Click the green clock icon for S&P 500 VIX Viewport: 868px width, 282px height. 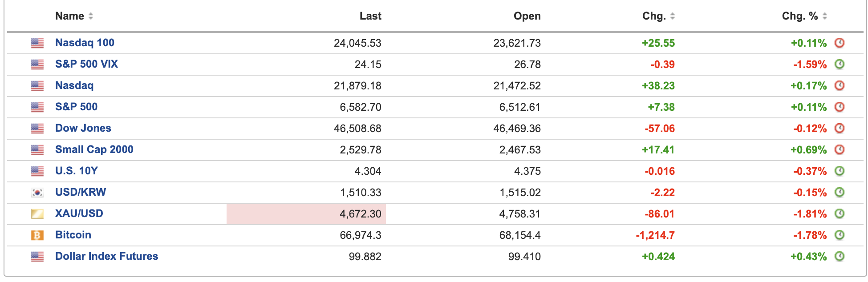coord(839,64)
